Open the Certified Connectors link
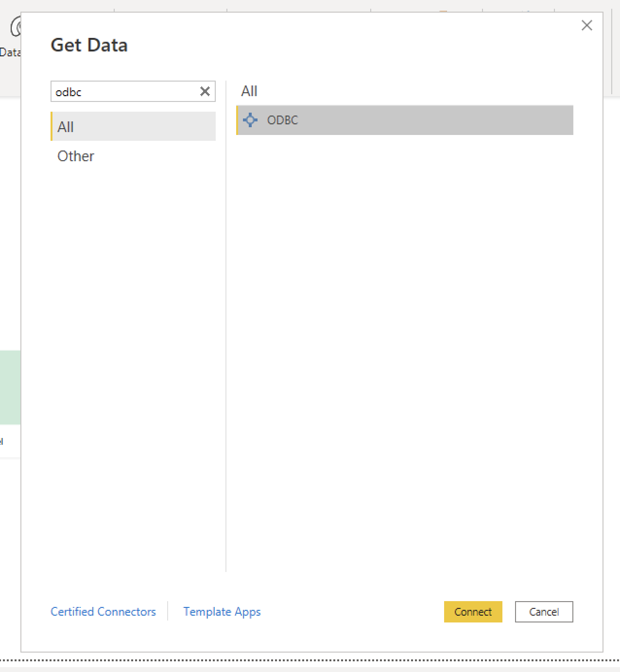The width and height of the screenshot is (620, 672). coord(103,611)
